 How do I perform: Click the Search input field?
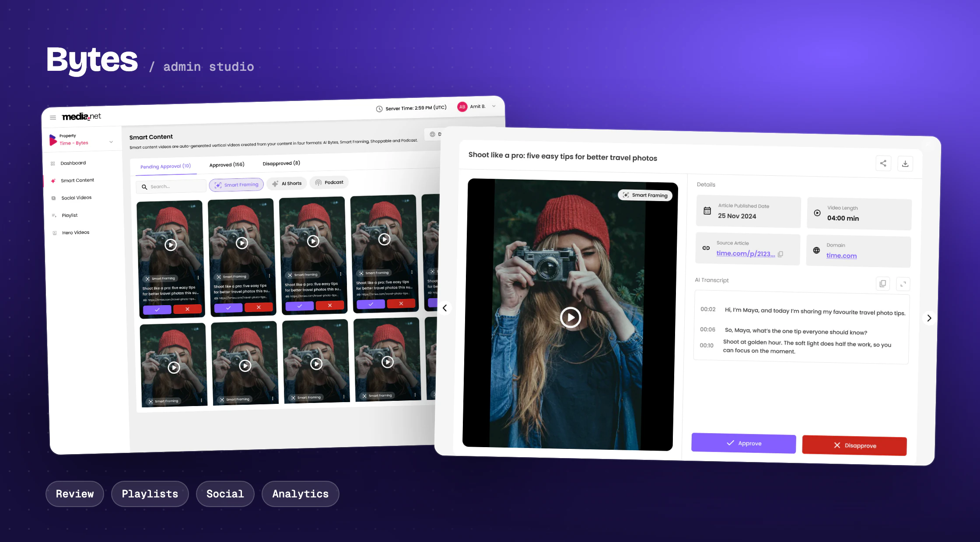tap(171, 186)
